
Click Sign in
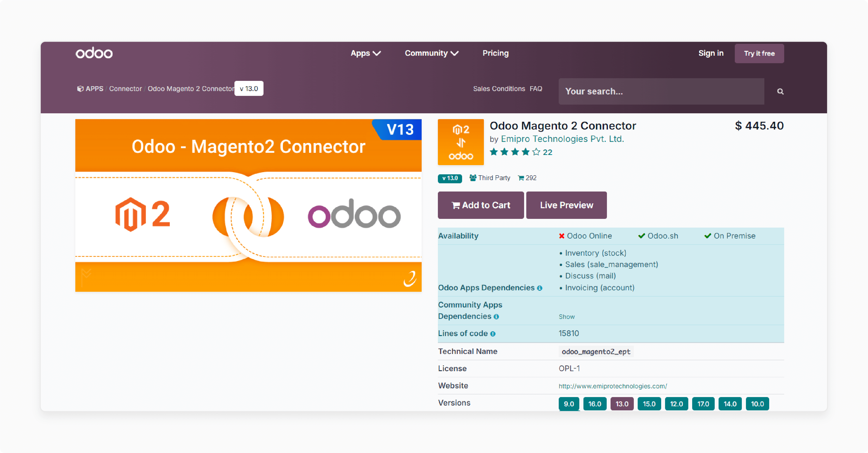[711, 53]
